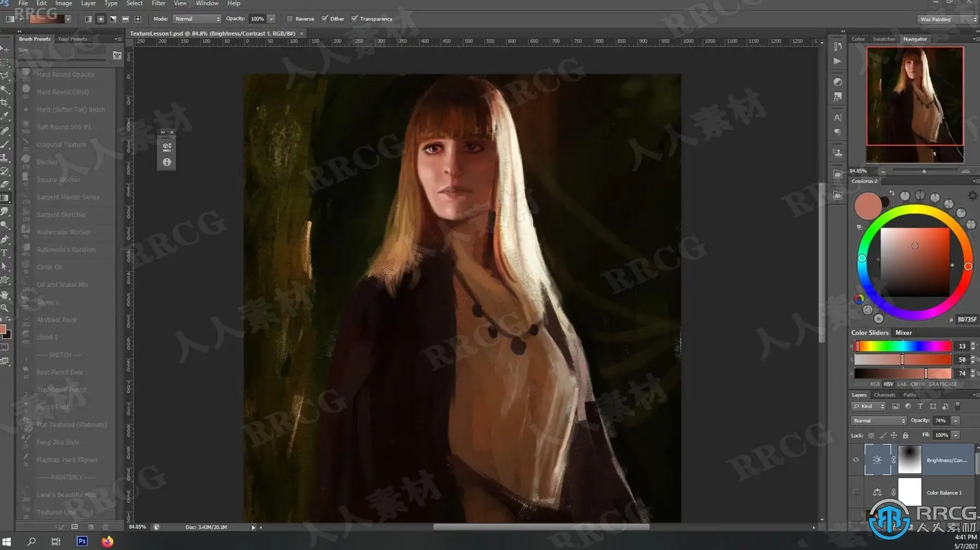Lock all padlock icon

(905, 435)
